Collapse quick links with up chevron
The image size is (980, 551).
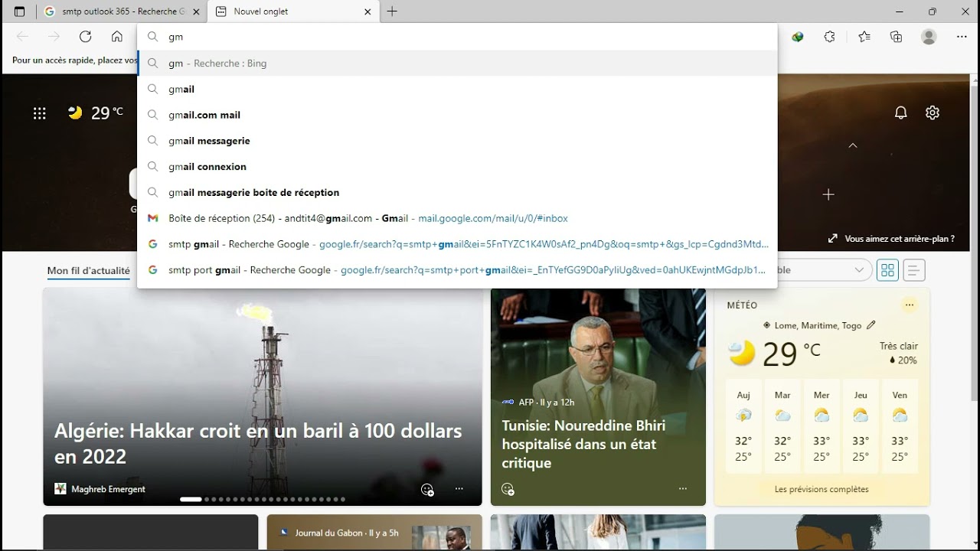pyautogui.click(x=853, y=145)
